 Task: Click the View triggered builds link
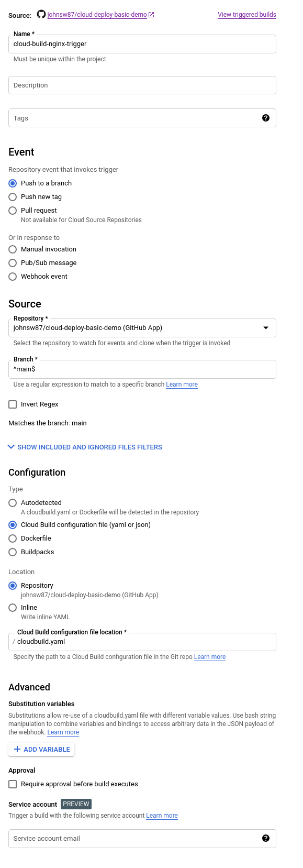tap(247, 15)
